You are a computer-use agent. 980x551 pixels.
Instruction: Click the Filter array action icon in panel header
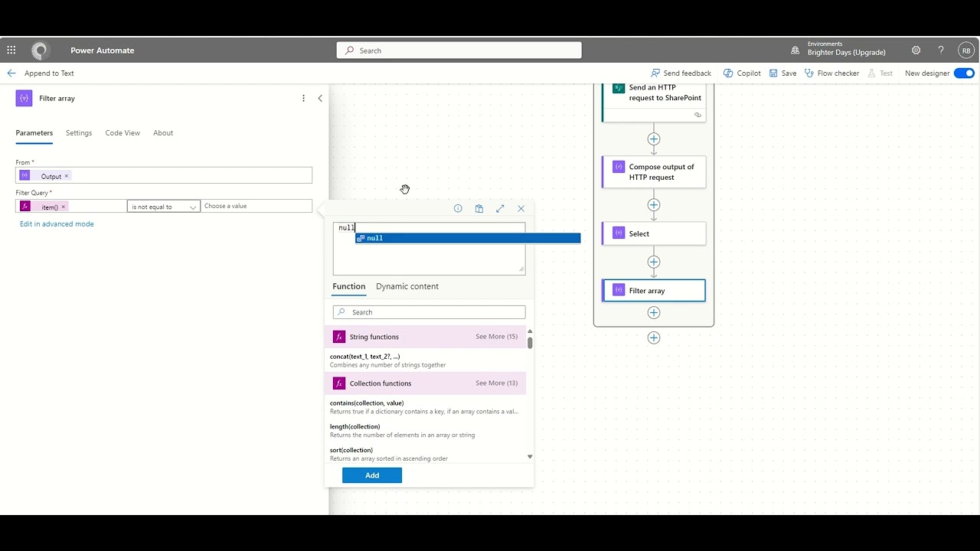[24, 98]
